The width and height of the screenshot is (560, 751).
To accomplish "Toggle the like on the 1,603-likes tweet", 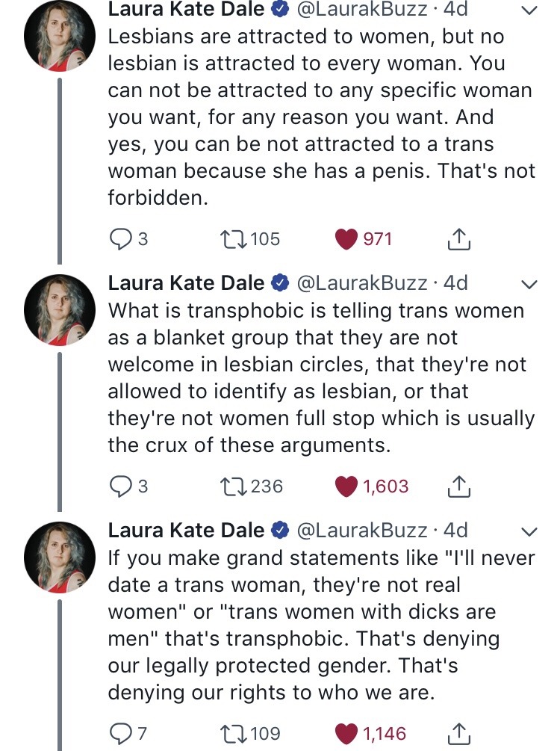I will click(345, 486).
